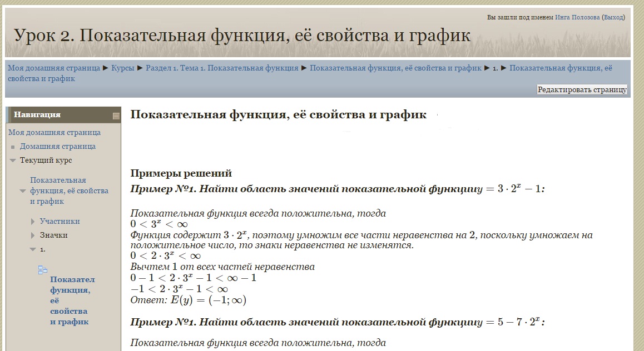Click the answer line Ответ: E(y) = (−1;∞)
Viewport: 644px width, 351px height.
click(189, 300)
